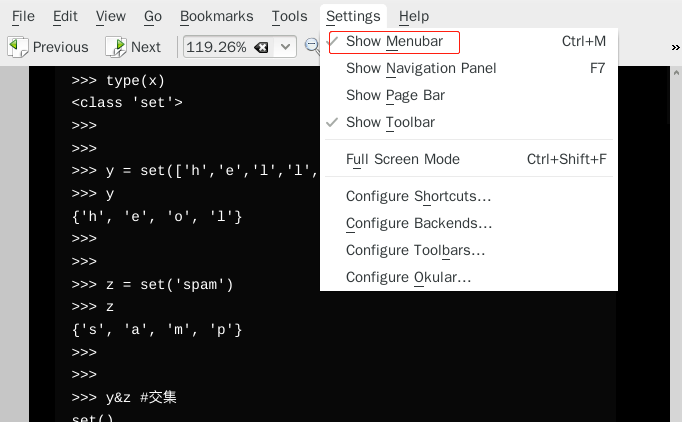
Task: Expand the zoom level dropdown arrow
Action: pos(285,47)
